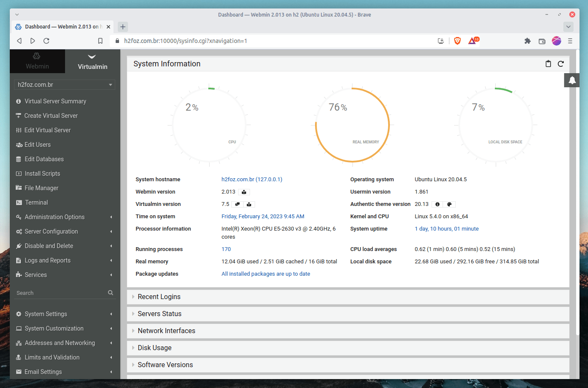Viewport: 588px width, 388px height.
Task: Open browser extensions puzzle icon
Action: pyautogui.click(x=528, y=41)
